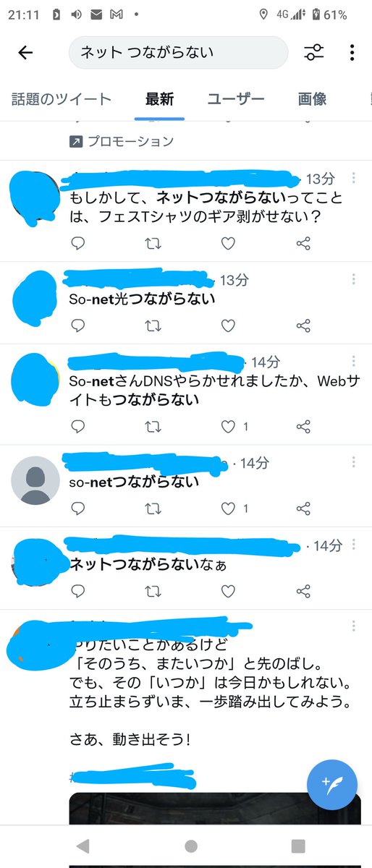Like the フェスTシャツ tweet

point(228,244)
